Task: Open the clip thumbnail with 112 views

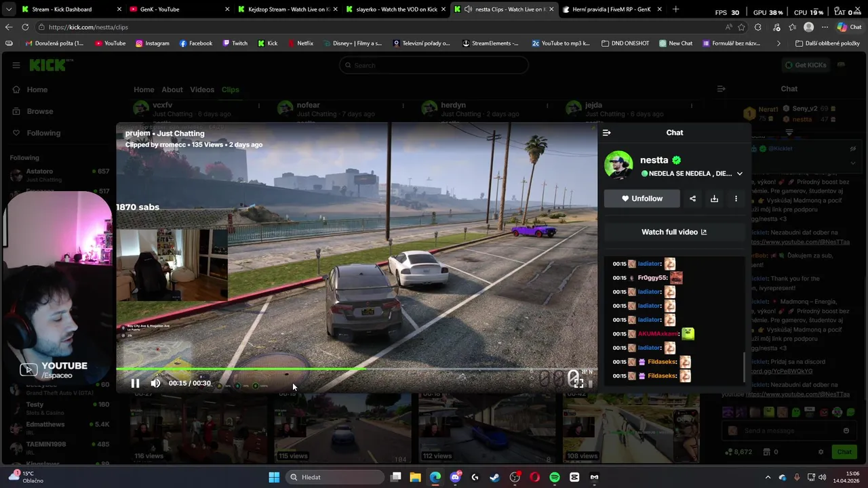Action: point(487,427)
